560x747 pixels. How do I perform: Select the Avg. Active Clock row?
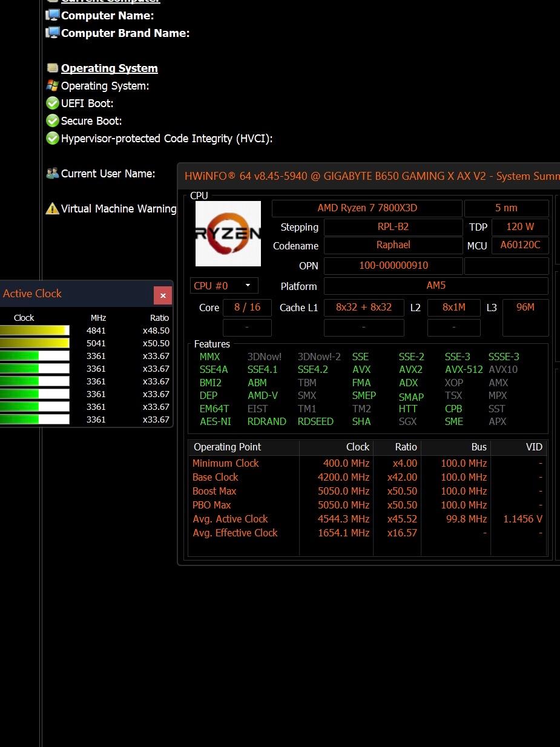tap(367, 519)
